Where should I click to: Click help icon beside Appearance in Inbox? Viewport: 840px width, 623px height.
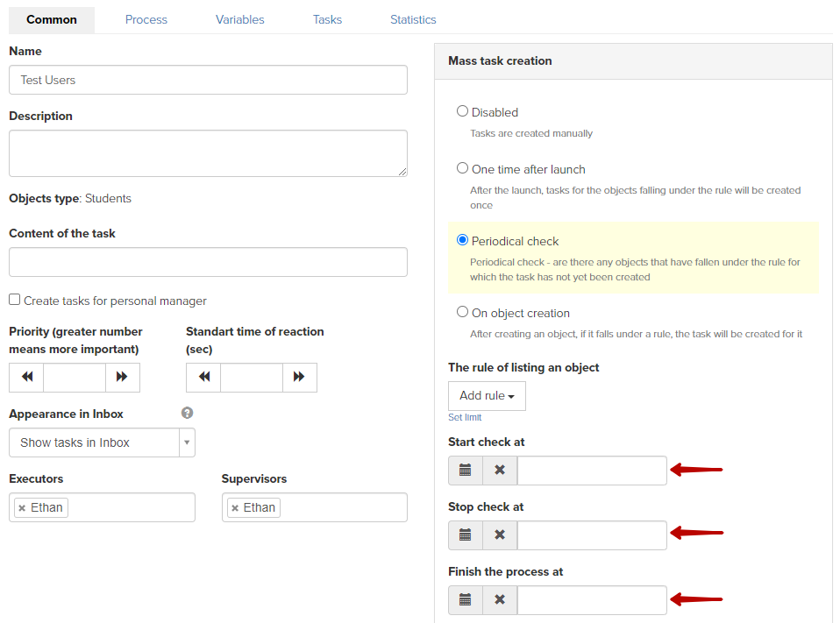(x=187, y=413)
